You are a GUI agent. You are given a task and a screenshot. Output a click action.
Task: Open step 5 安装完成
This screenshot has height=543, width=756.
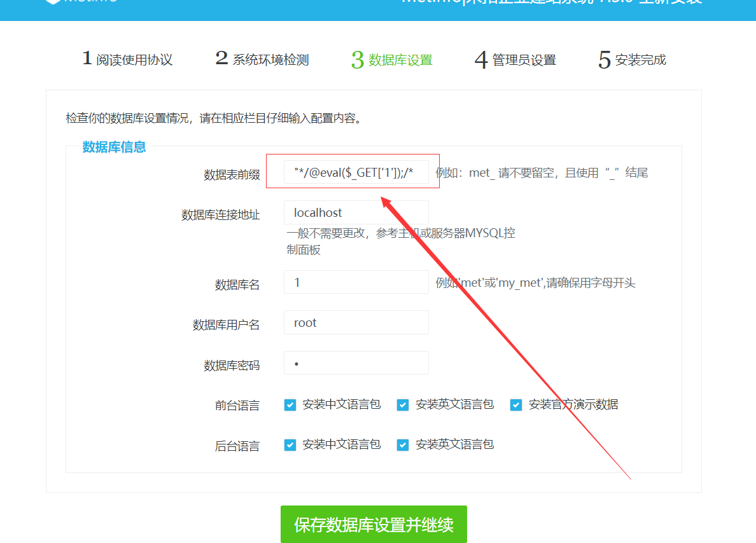pos(631,58)
